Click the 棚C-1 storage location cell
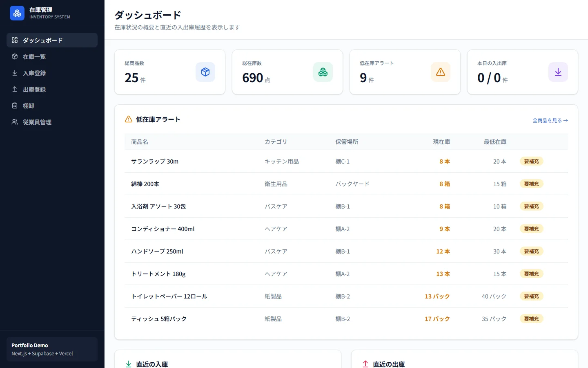588x368 pixels. click(x=343, y=162)
